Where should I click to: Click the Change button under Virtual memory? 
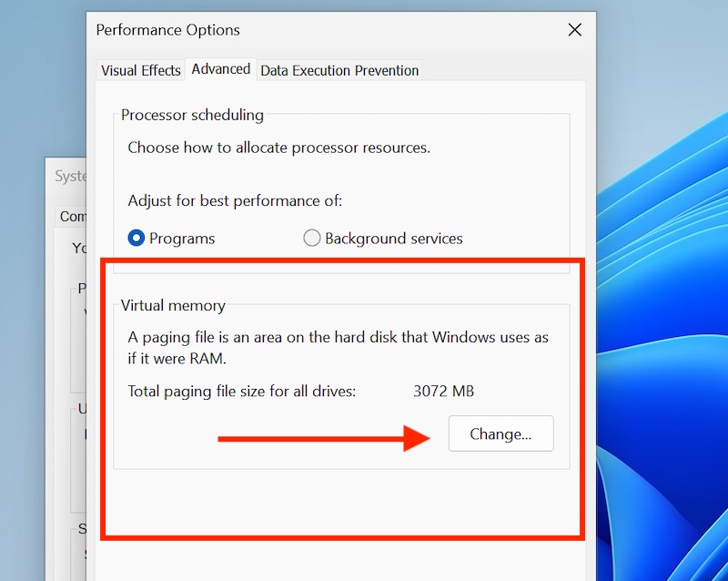(500, 434)
